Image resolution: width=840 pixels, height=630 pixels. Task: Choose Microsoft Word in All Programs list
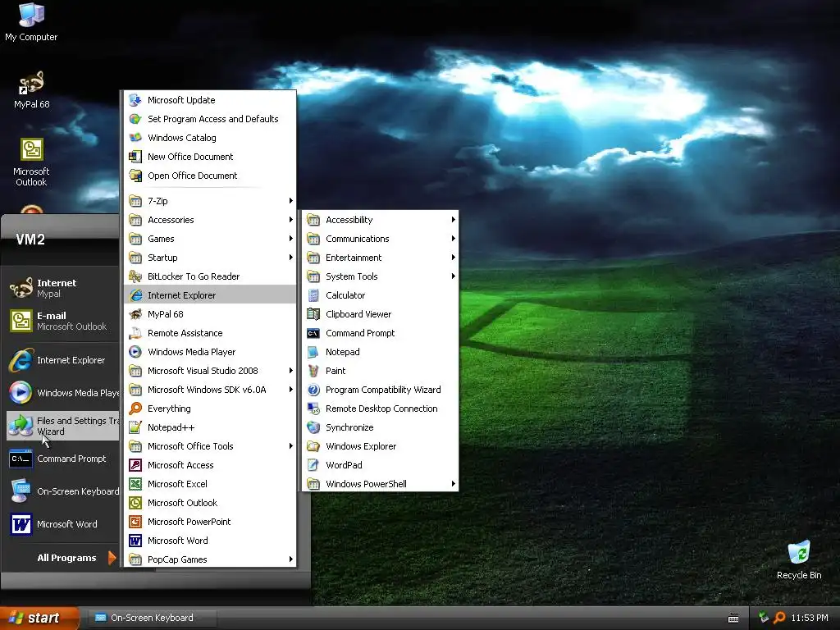pyautogui.click(x=210, y=541)
